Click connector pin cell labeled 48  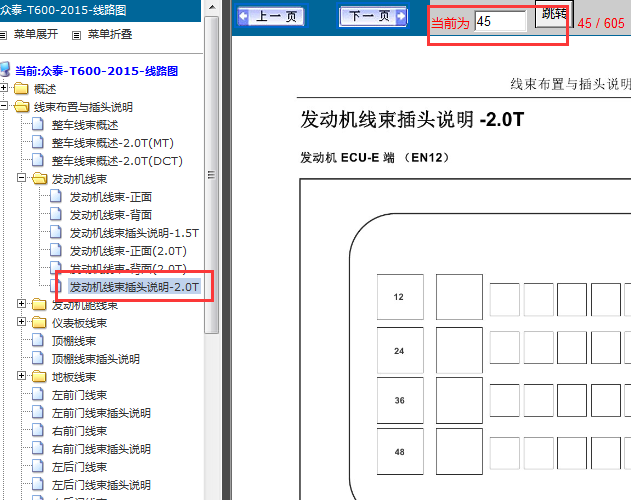(400, 452)
